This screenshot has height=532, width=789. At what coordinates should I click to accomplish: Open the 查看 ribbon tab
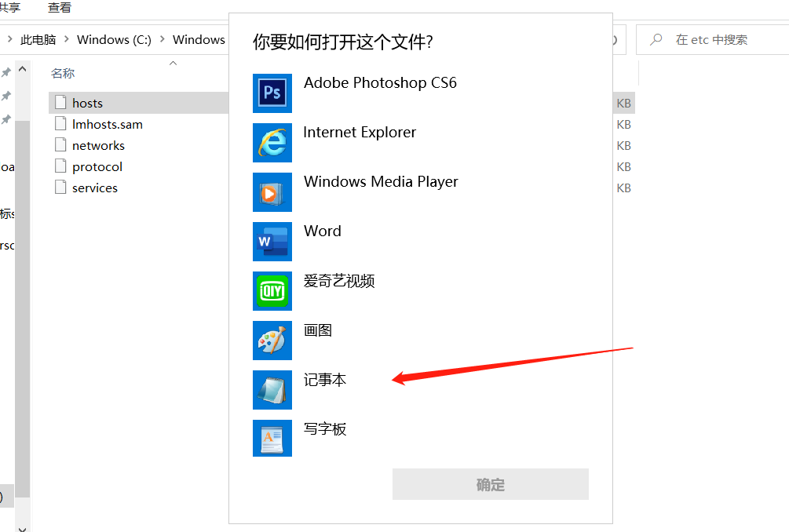click(60, 8)
